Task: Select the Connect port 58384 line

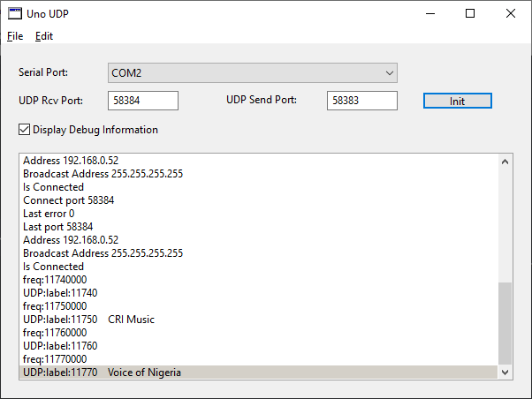Action: (x=68, y=200)
